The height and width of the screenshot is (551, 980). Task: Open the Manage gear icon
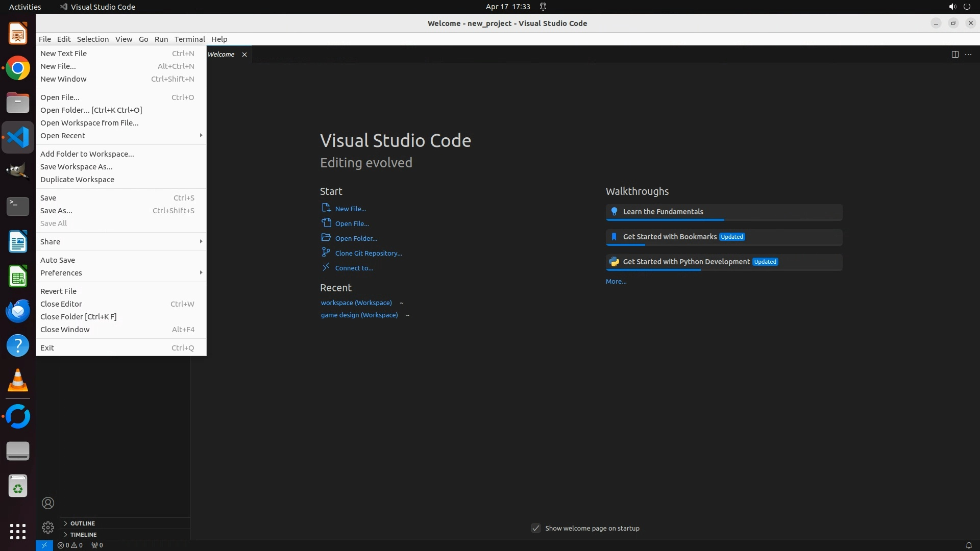(48, 527)
